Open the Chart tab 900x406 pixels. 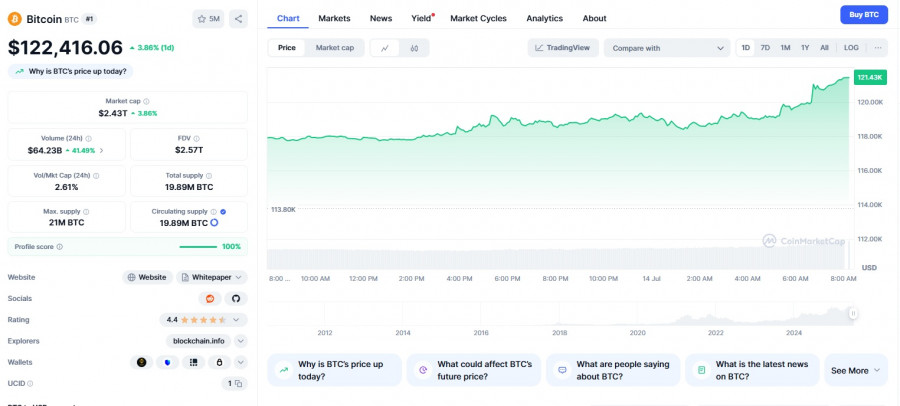click(x=288, y=18)
